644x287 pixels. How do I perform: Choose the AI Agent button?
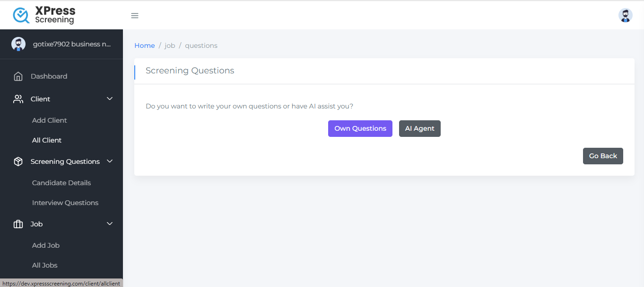pyautogui.click(x=419, y=128)
